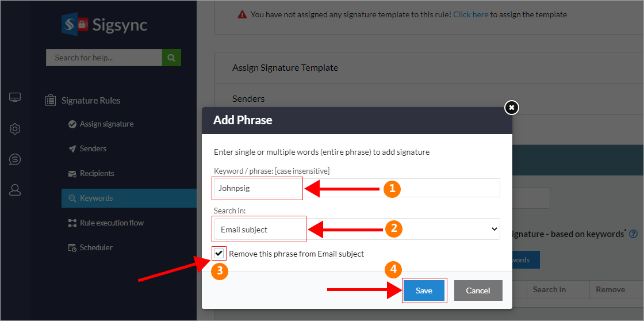Click the green search magnifier button

click(x=171, y=58)
